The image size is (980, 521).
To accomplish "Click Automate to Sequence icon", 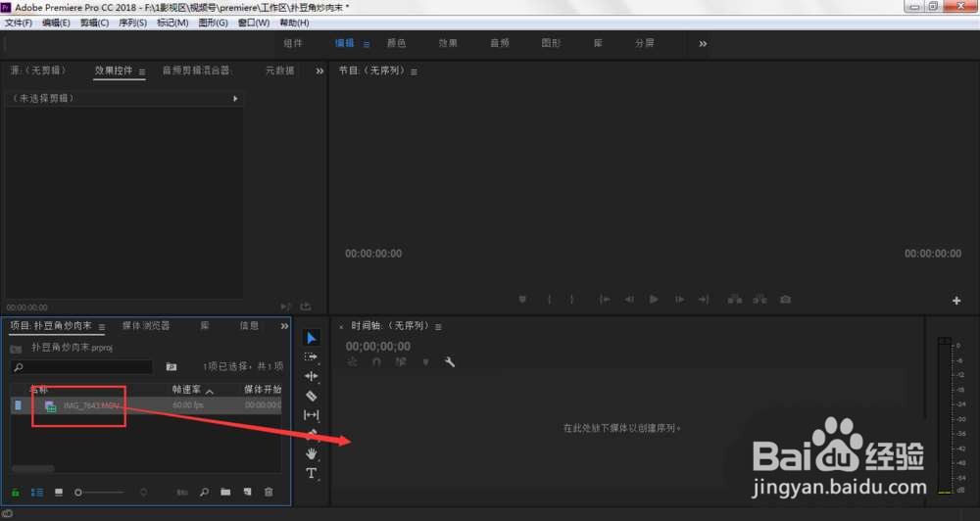I will 182,493.
